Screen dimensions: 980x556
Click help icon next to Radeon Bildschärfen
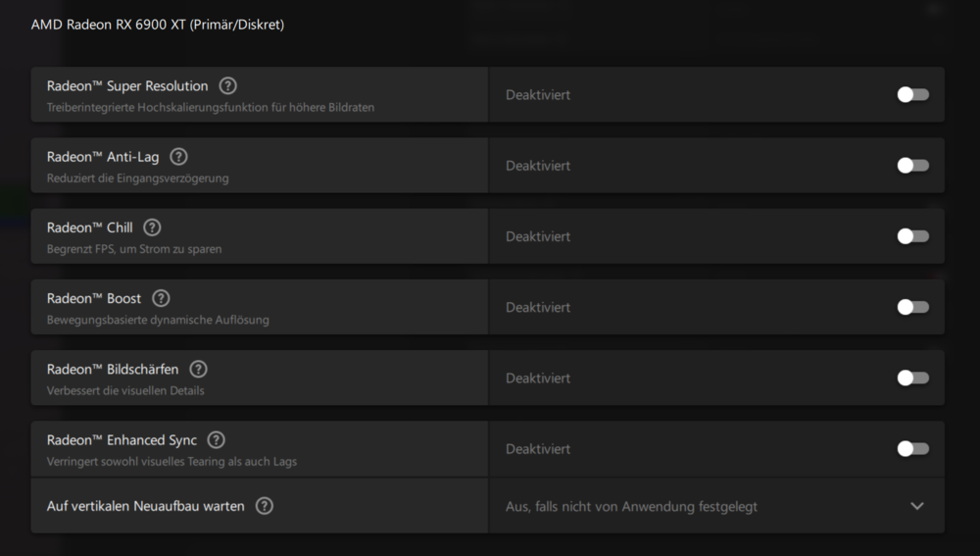[x=198, y=370]
